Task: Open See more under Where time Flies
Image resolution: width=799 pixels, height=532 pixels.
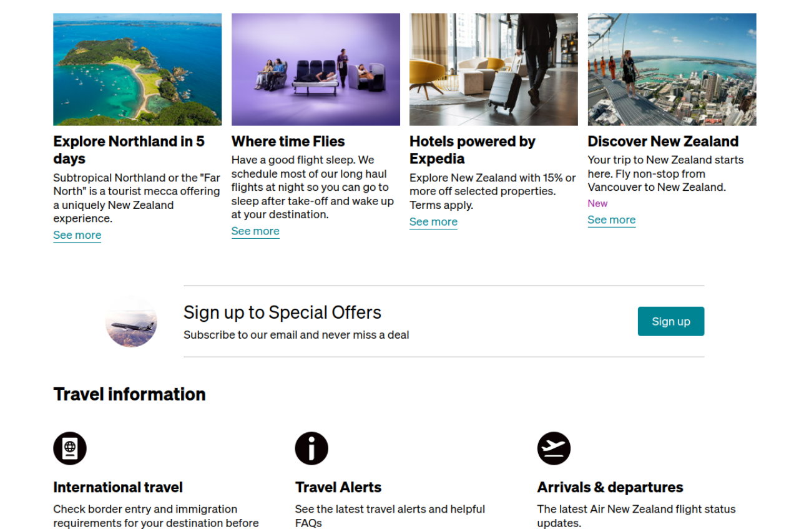Action: 255,231
